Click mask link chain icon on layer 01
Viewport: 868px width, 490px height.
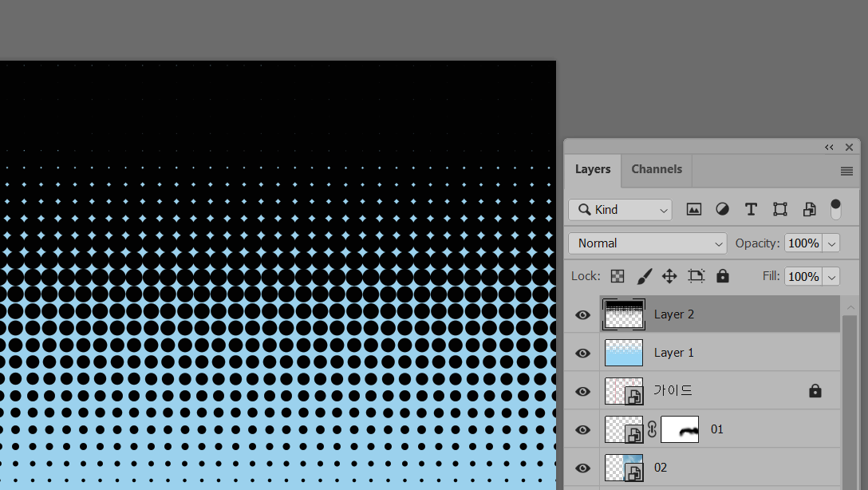click(x=652, y=429)
